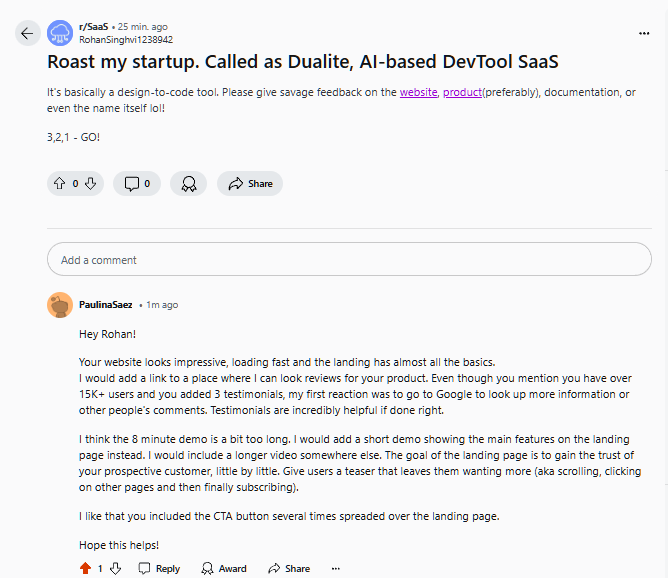Award PaulinaSaez's comment
Image resolution: width=668 pixels, height=578 pixels.
[224, 568]
